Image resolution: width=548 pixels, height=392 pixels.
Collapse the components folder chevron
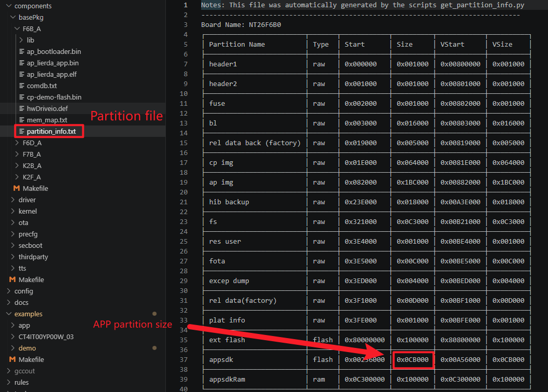click(x=9, y=6)
